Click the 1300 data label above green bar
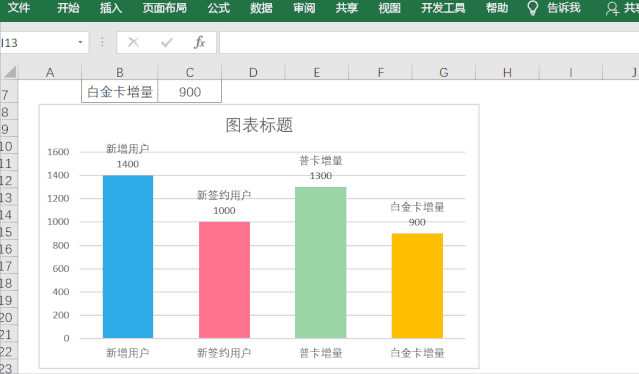The width and height of the screenshot is (639, 374). (x=321, y=176)
